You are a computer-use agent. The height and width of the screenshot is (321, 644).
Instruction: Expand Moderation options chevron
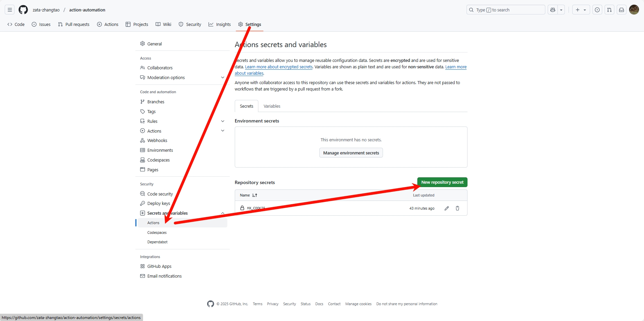pyautogui.click(x=223, y=77)
